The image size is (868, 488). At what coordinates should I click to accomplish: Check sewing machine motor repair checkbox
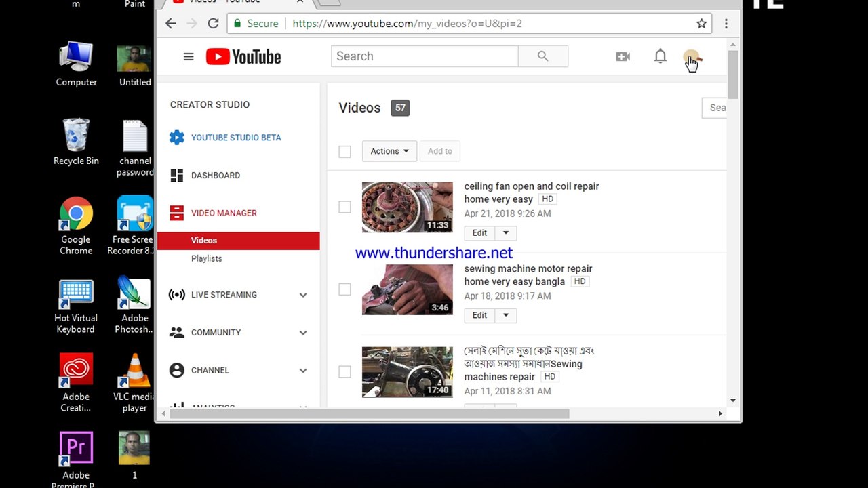click(x=344, y=289)
